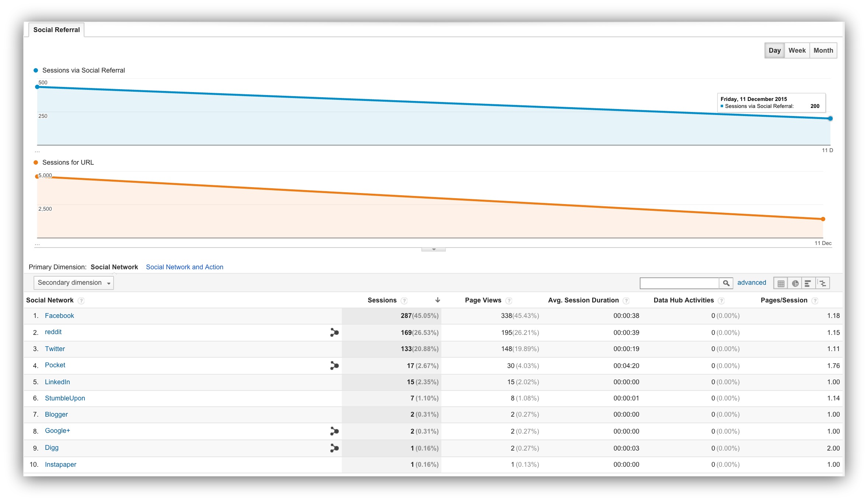
Task: Open the LinkedIn network row link
Action: coord(58,382)
